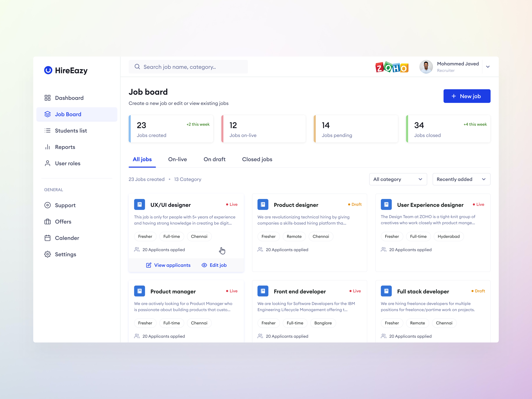Click the HireEazy logo
The height and width of the screenshot is (399, 532).
point(66,70)
